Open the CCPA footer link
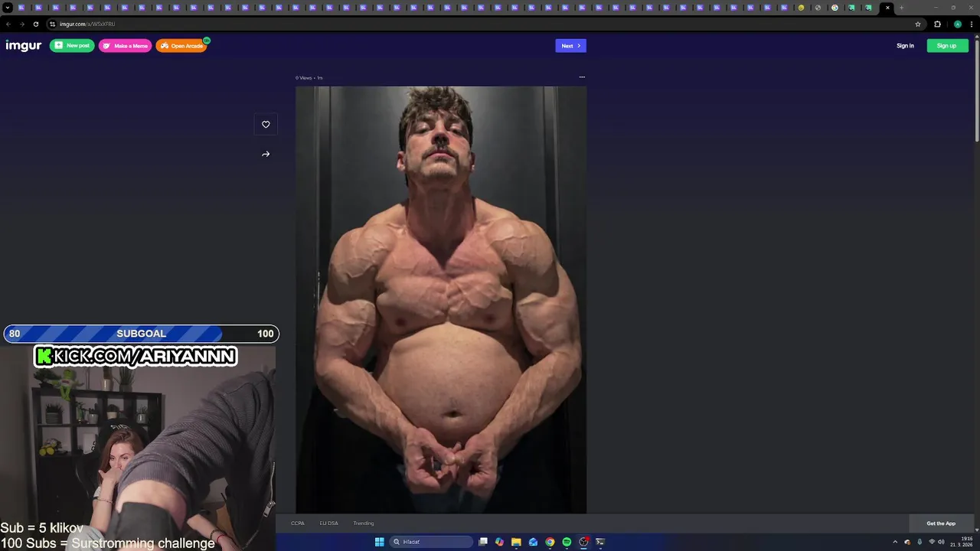This screenshot has height=551, width=980. [297, 523]
